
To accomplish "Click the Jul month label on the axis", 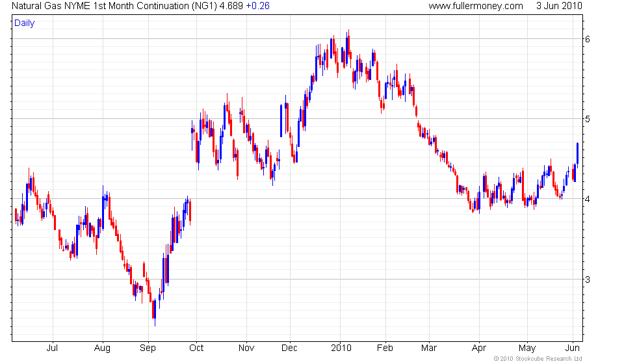I will click(x=52, y=348).
